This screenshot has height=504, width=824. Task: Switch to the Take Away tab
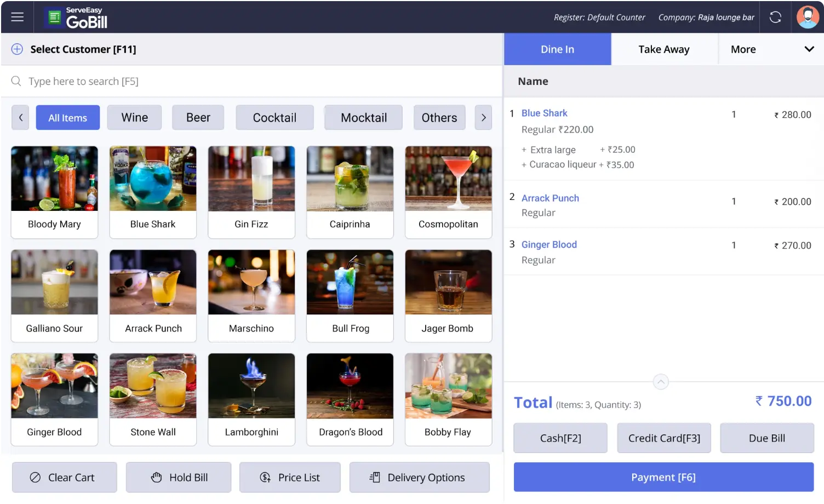coord(663,49)
